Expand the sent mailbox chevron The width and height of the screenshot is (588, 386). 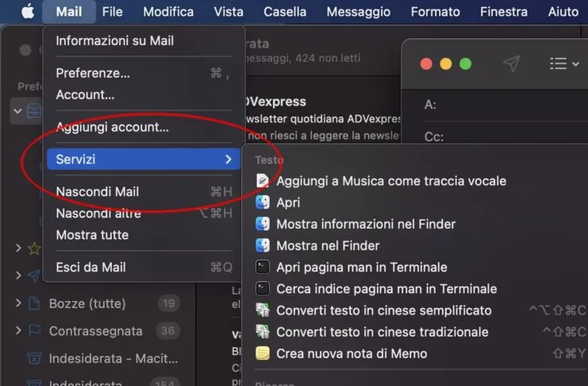coord(18,276)
